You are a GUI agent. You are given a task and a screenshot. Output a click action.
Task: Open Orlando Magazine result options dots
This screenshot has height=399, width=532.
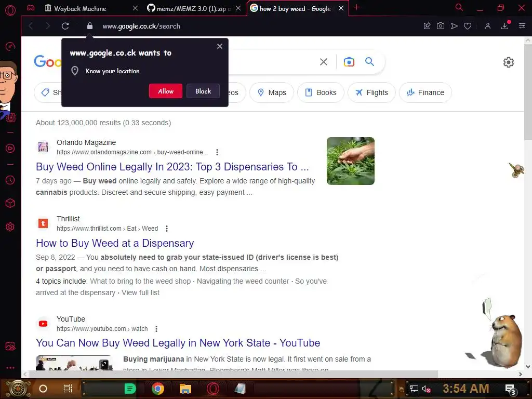click(x=217, y=152)
